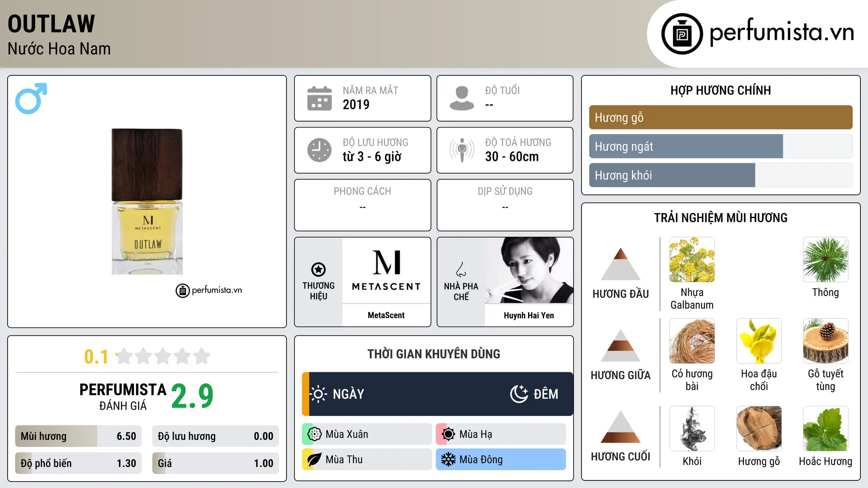The image size is (868, 488).
Task: Click the Thời gian khuyên dùng heading
Action: pos(434,354)
